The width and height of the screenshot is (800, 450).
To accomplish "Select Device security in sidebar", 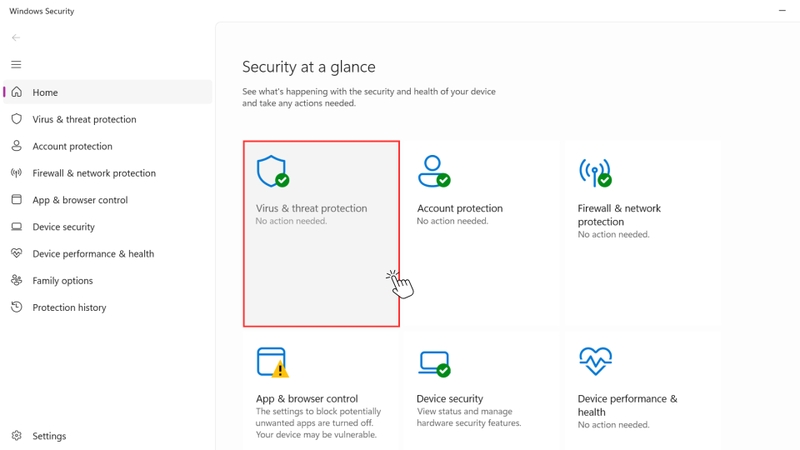I will [108, 227].
